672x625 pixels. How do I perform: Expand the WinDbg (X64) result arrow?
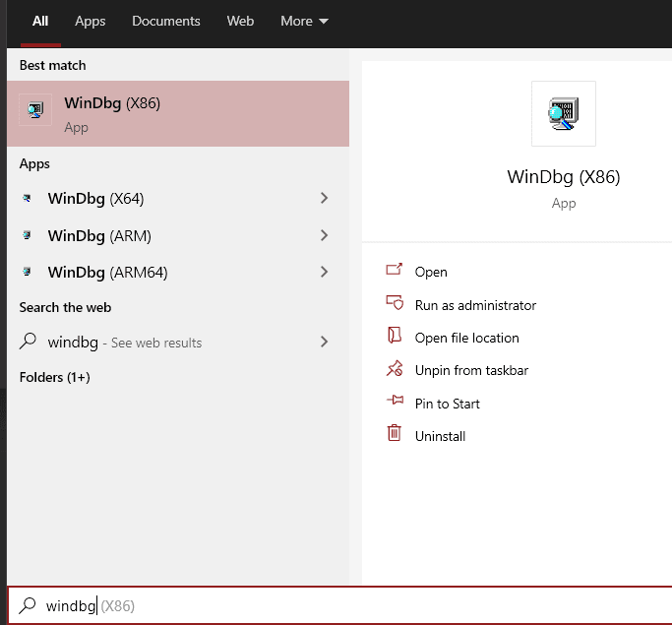(x=324, y=198)
